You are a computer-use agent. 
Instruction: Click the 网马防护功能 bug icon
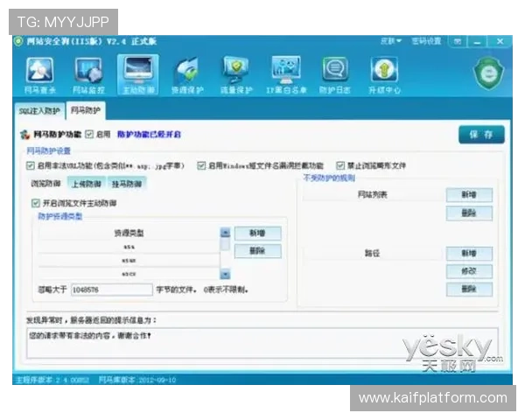(x=24, y=135)
